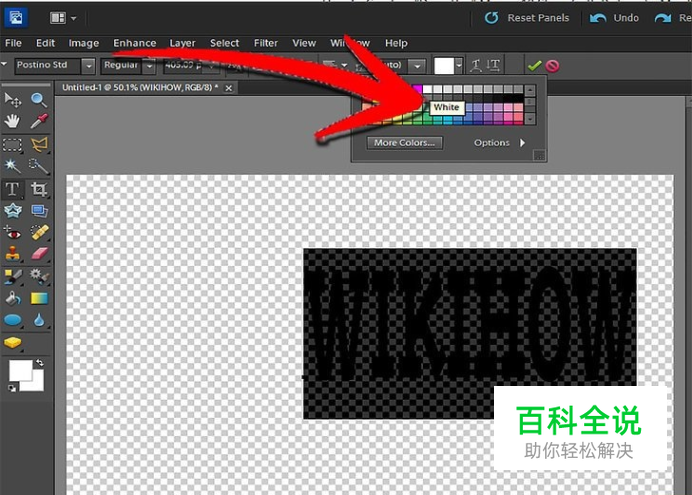Viewport: 692px width, 495px height.
Task: Open the View menu
Action: [x=304, y=43]
